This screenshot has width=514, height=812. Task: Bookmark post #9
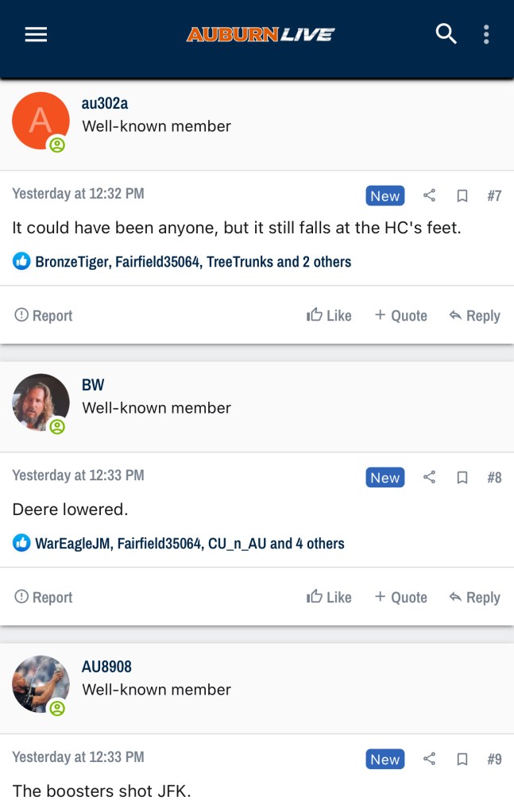point(462,760)
